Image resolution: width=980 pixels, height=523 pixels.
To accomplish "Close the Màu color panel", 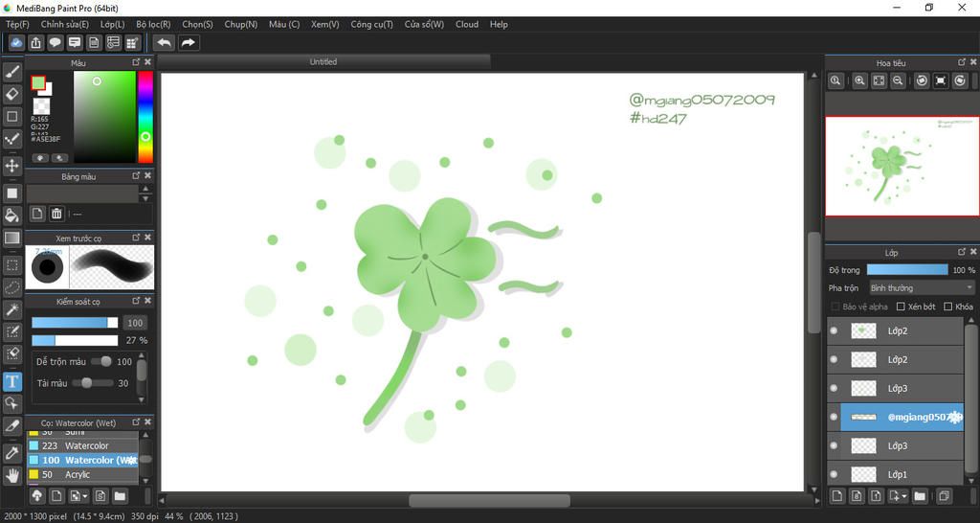I will tap(147, 62).
